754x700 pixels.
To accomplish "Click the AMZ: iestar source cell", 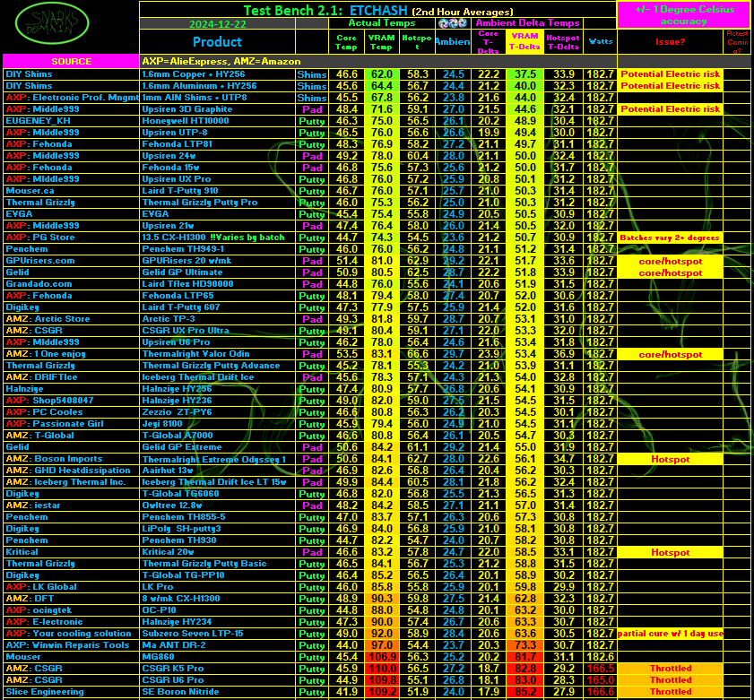I will 71,506.
